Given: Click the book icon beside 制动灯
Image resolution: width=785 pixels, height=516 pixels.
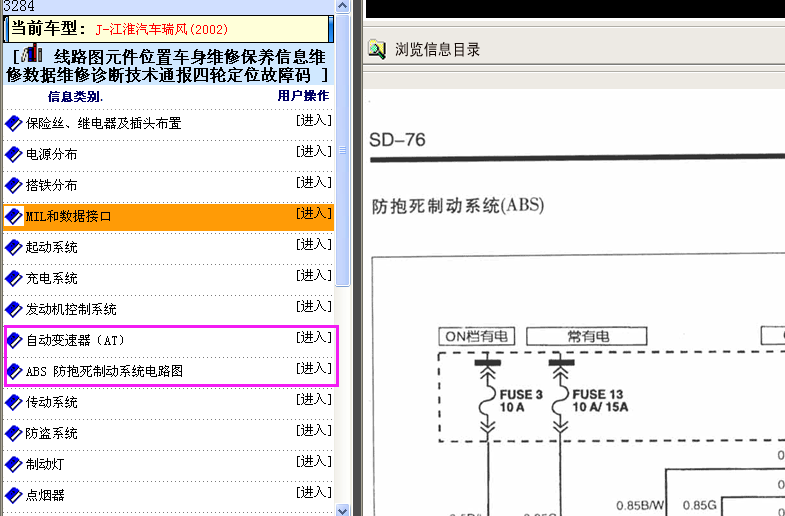Looking at the screenshot, I should [x=14, y=464].
